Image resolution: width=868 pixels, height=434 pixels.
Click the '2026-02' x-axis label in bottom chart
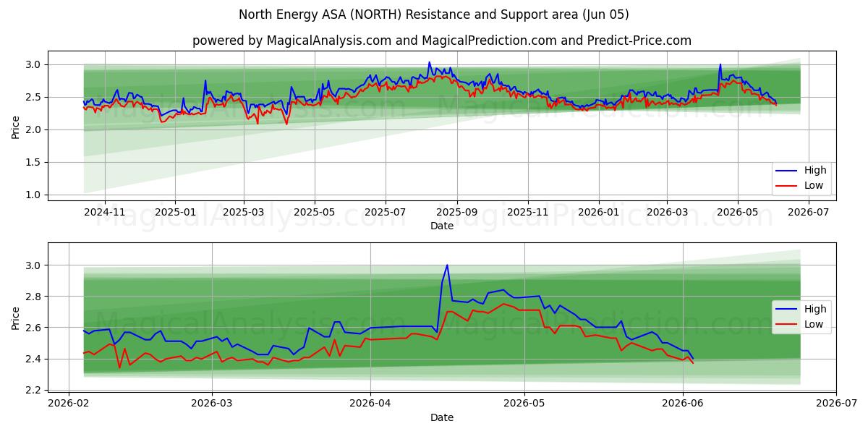point(68,404)
